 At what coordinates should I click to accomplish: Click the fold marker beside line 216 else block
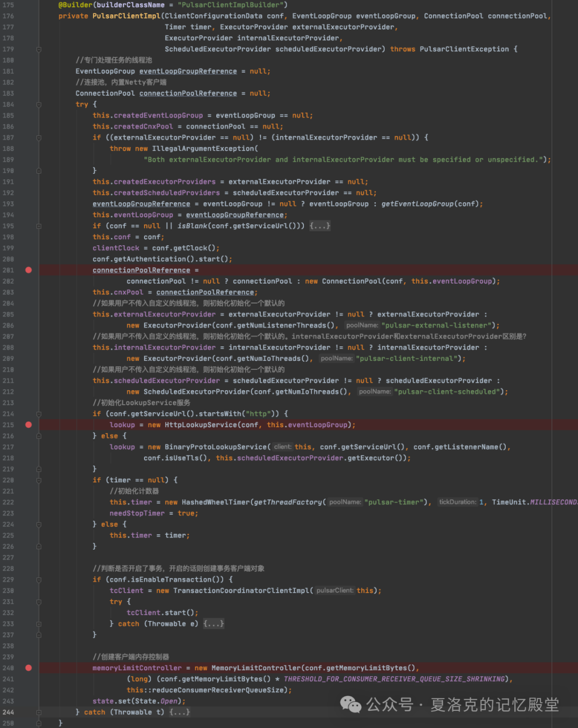pyautogui.click(x=38, y=436)
